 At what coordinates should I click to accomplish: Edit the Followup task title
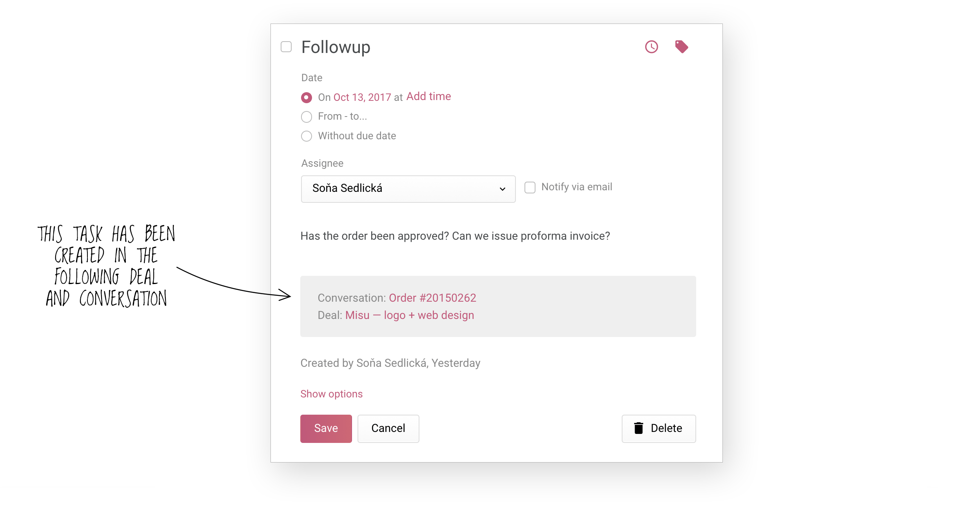point(336,47)
